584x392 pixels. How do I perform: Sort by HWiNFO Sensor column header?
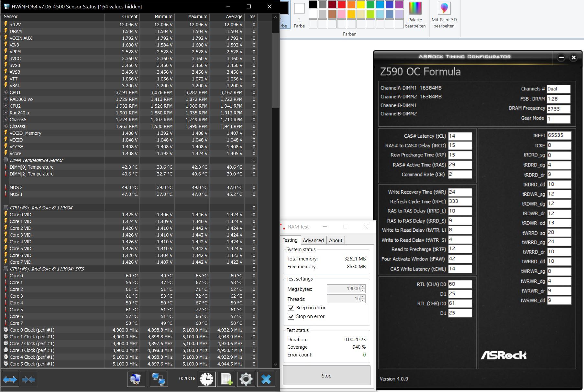(x=53, y=16)
